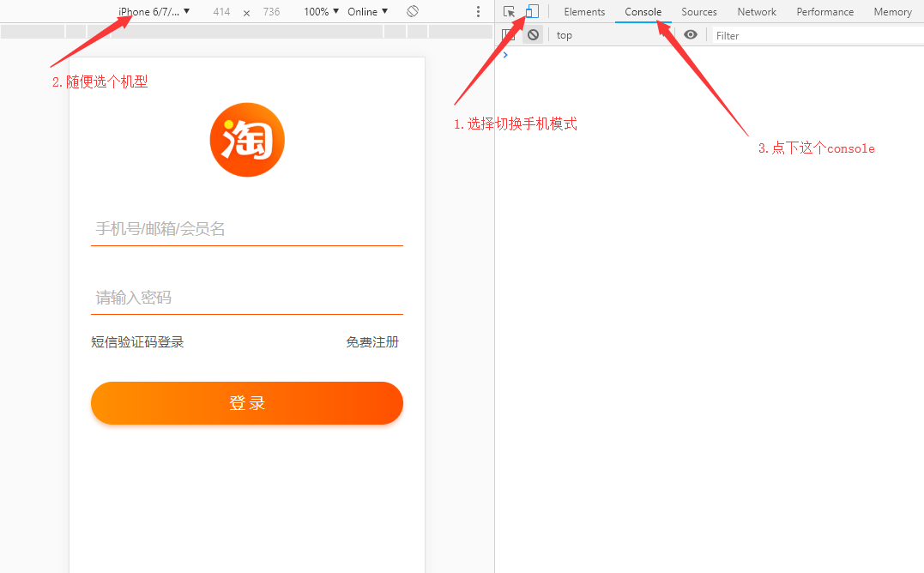Open the top JavaScript context dropdown
Viewport: 924px width, 573px height.
[611, 35]
